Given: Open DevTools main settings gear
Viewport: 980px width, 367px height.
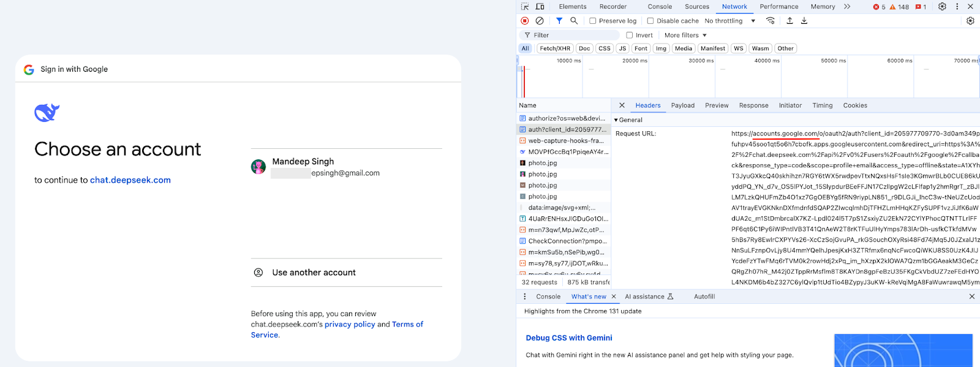Looking at the screenshot, I should click(942, 7).
